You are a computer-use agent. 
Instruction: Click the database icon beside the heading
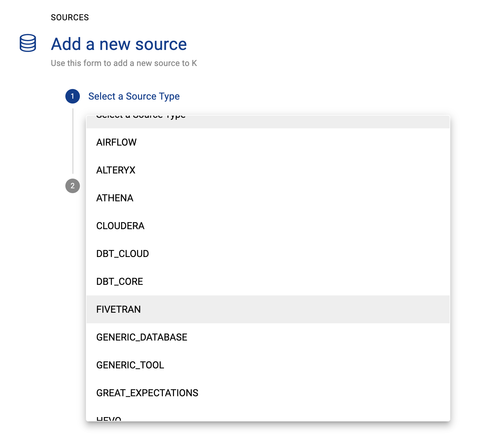pyautogui.click(x=28, y=43)
